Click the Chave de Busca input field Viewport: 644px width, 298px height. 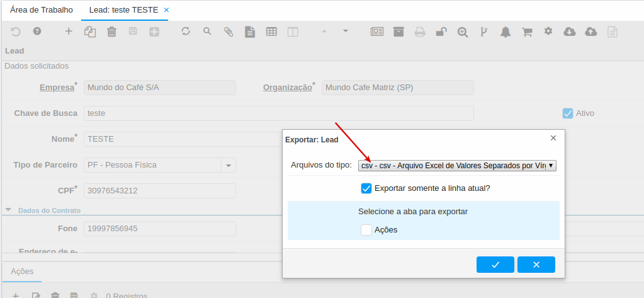(x=278, y=113)
